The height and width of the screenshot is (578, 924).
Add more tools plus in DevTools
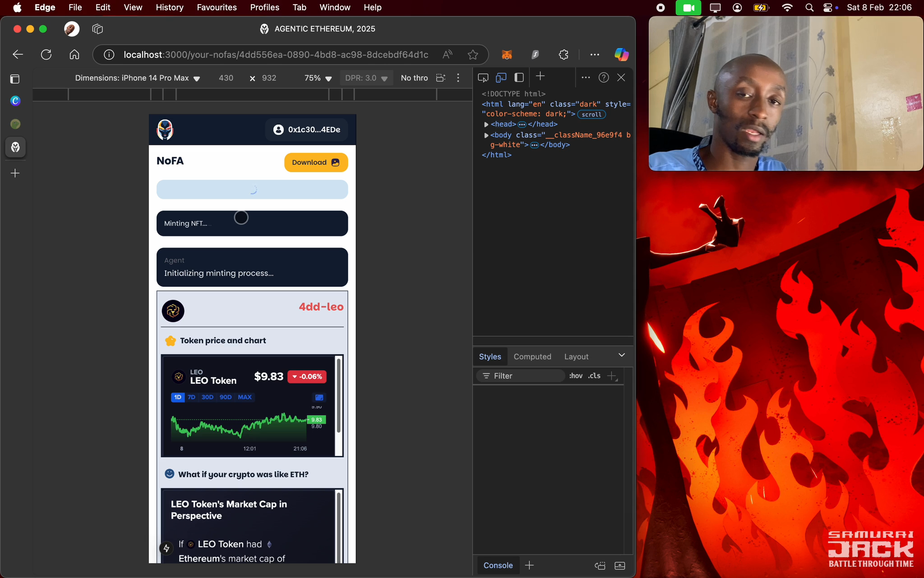click(540, 76)
